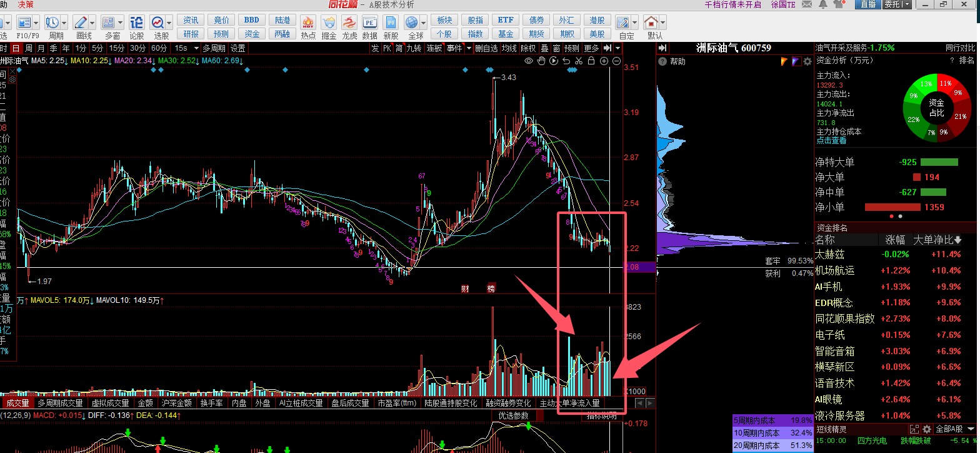The image size is (980, 453).
Task: Open the 热点 hot topics icon
Action: [x=308, y=23]
